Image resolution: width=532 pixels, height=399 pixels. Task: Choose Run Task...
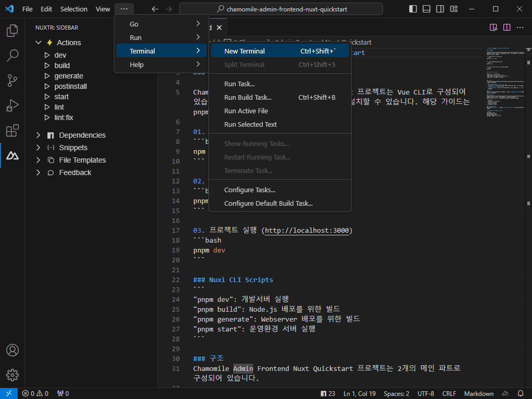point(280,84)
